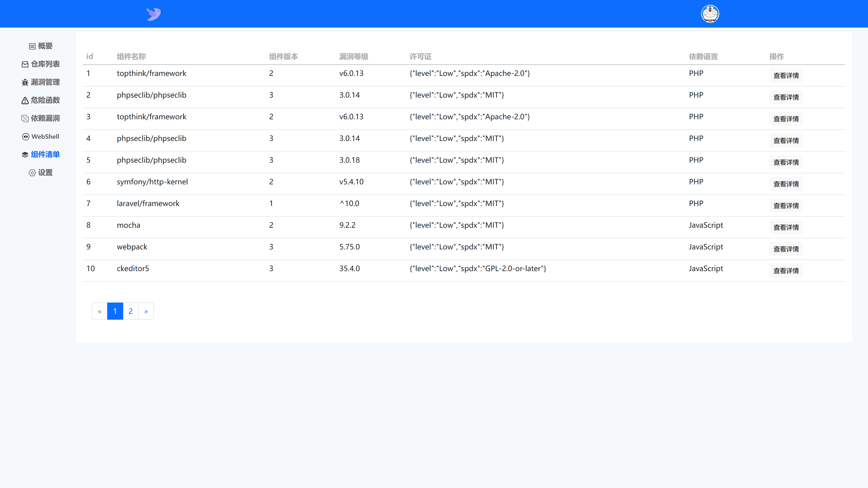The width and height of the screenshot is (868, 488).
Task: Click the 组件名称 column header
Action: click(x=131, y=56)
